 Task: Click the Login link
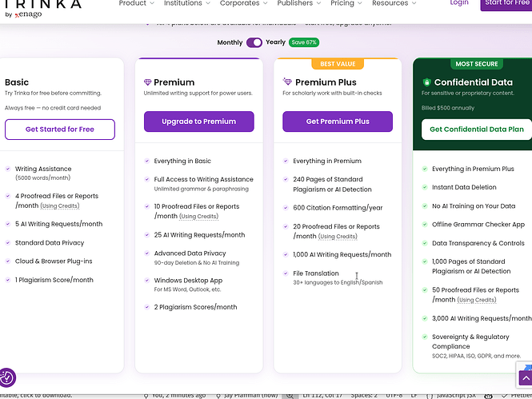tap(459, 2)
